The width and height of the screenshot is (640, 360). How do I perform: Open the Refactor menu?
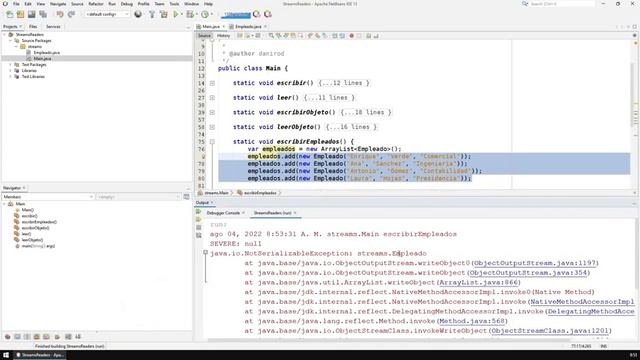(x=96, y=4)
